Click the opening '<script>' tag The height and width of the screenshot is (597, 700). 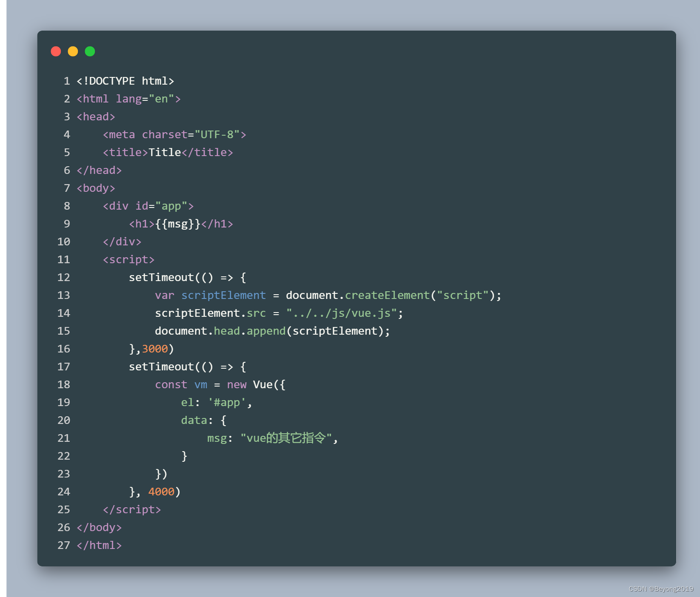click(x=129, y=260)
